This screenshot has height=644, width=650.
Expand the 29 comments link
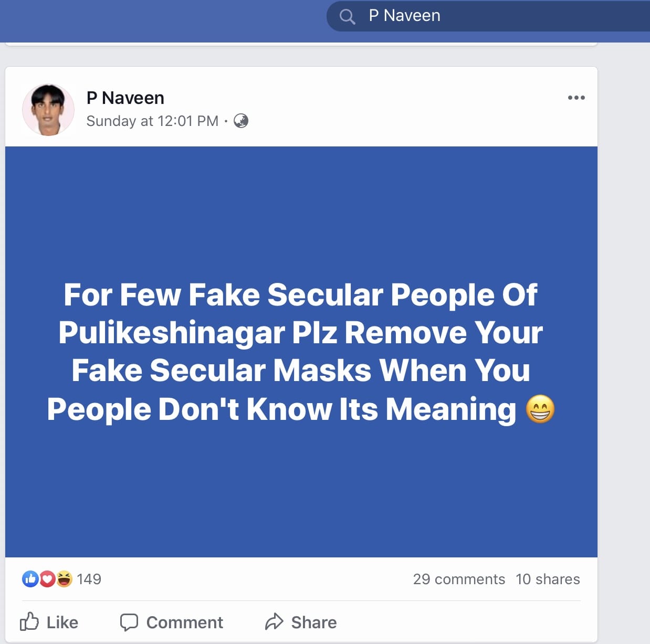459,579
